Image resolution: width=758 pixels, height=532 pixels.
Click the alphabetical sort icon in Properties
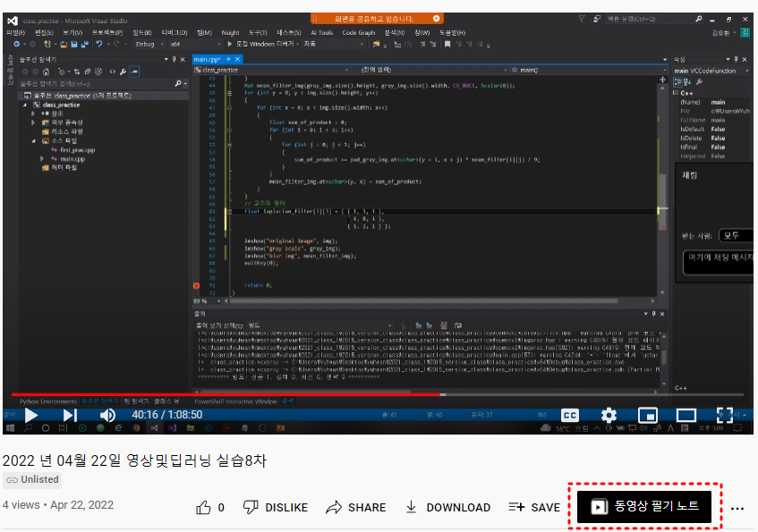coord(687,81)
